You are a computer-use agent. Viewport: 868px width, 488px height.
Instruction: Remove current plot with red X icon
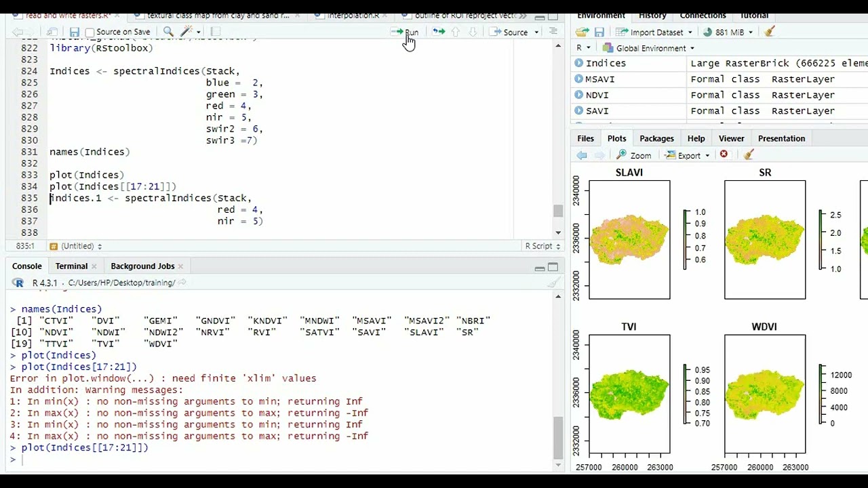pyautogui.click(x=724, y=155)
